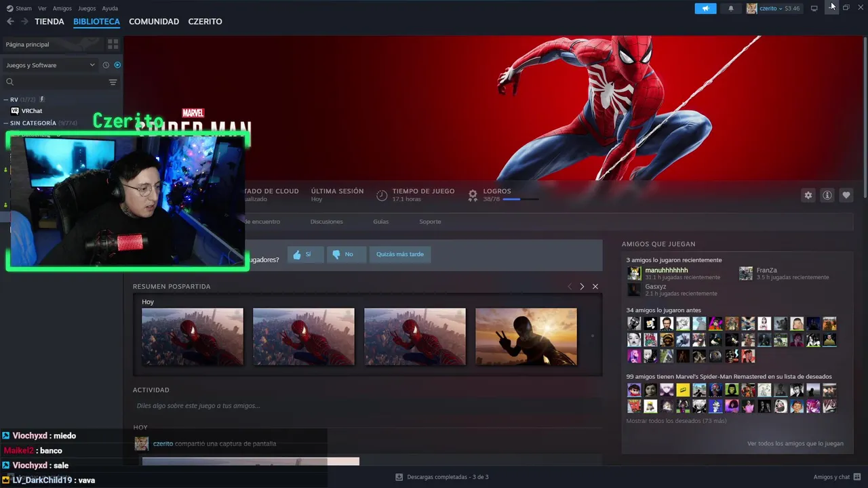Go to the TIENDA tab
The height and width of the screenshot is (488, 868).
50,22
